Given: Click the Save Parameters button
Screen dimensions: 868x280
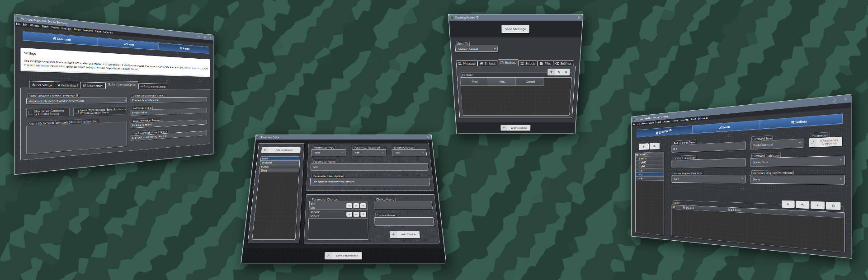Looking at the screenshot, I should tap(343, 256).
